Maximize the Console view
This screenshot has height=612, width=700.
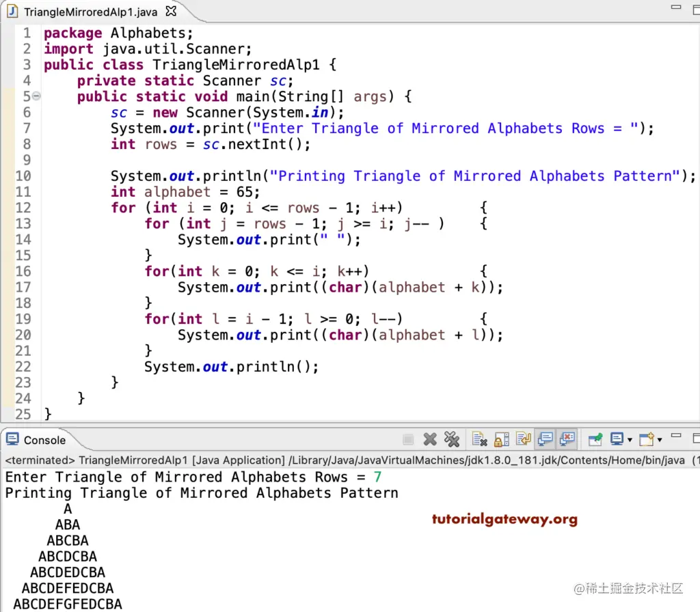[696, 438]
